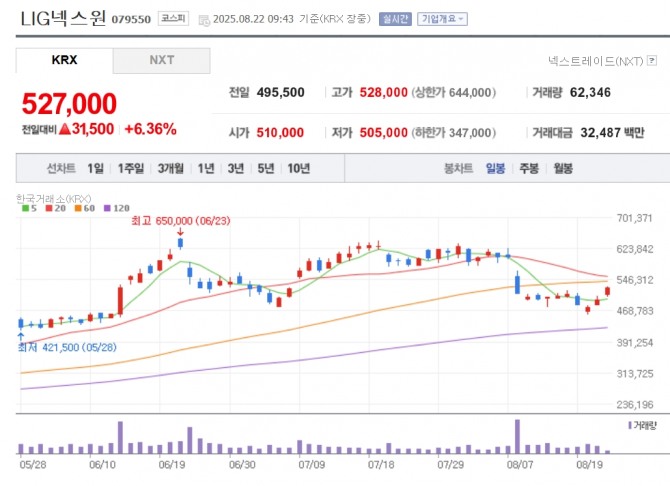Viewport: 670px width, 486px height.
Task: Click the purple 120-day average legend swatch
Action: tap(107, 208)
